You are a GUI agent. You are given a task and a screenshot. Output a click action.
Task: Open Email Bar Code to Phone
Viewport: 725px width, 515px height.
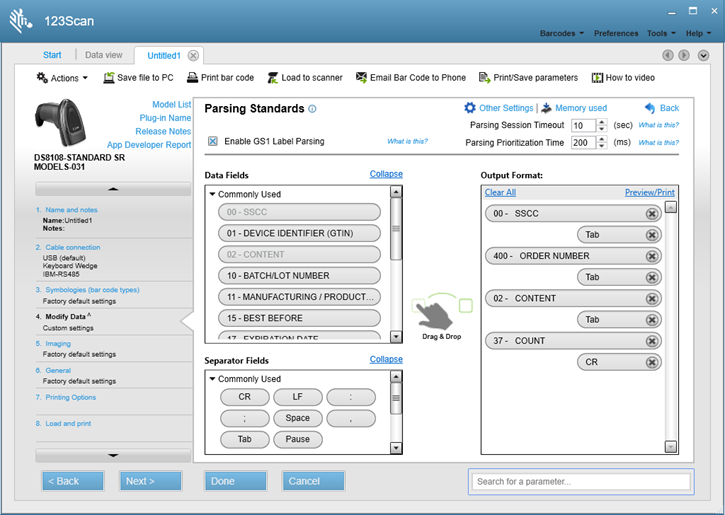(362, 78)
